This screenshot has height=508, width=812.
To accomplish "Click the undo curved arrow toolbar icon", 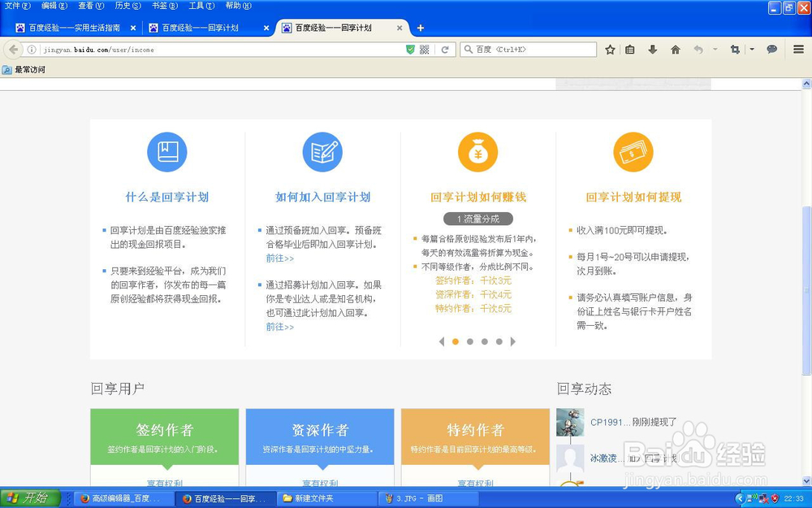I will click(x=698, y=50).
